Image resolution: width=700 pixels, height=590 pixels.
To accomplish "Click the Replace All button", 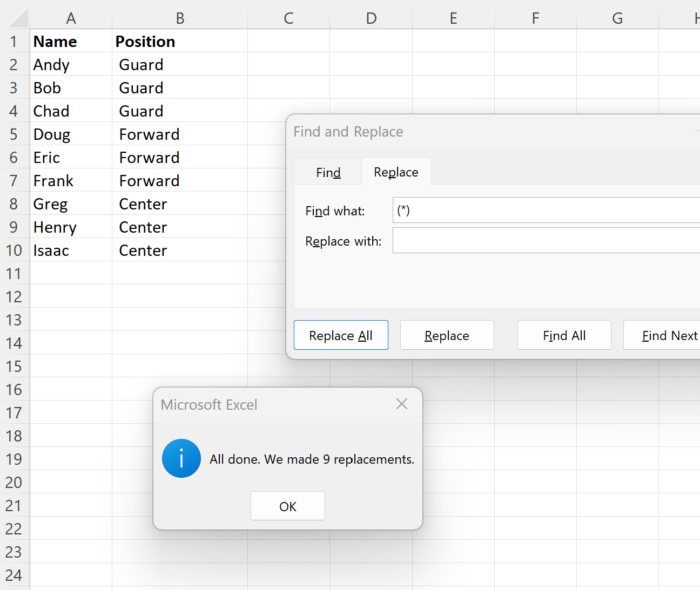I will (x=341, y=335).
